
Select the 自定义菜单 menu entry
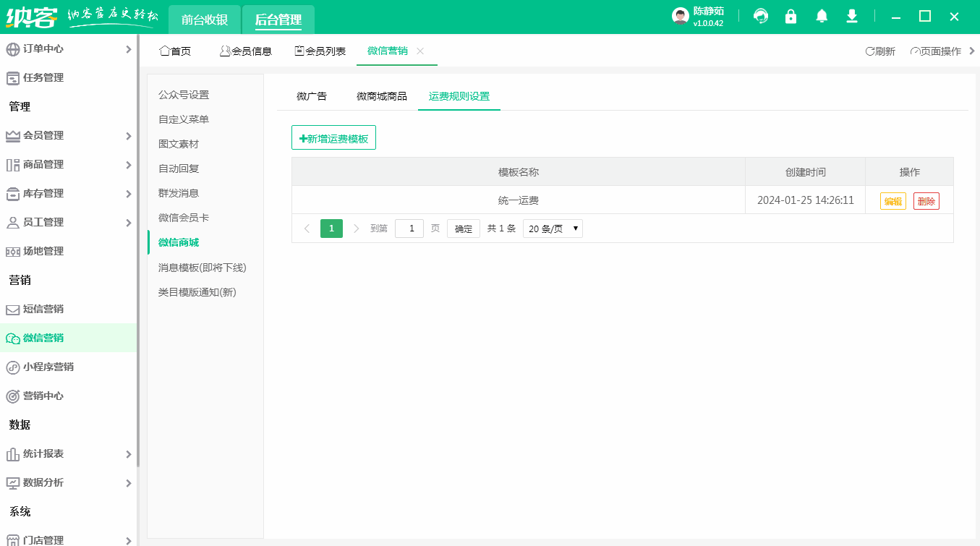point(185,119)
